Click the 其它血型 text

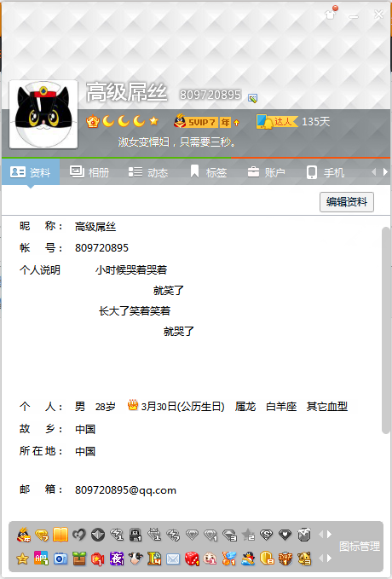327,407
